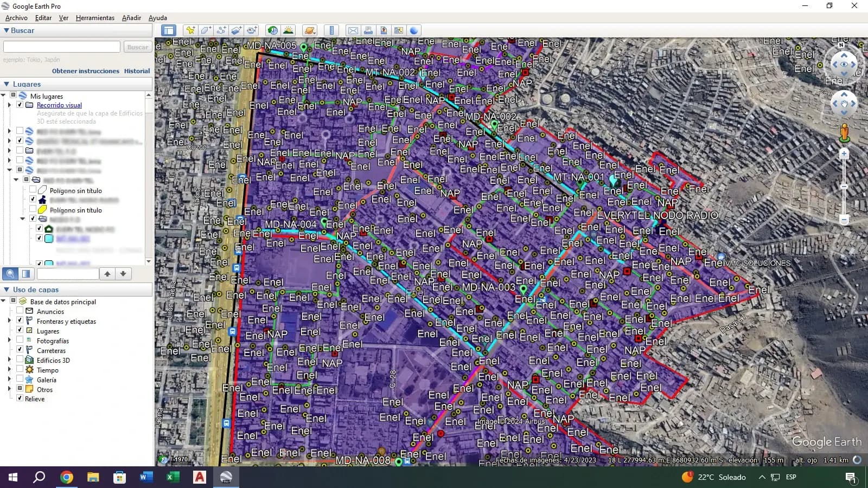Move item down with arrow button
Image resolution: width=868 pixels, height=488 pixels.
(x=123, y=274)
